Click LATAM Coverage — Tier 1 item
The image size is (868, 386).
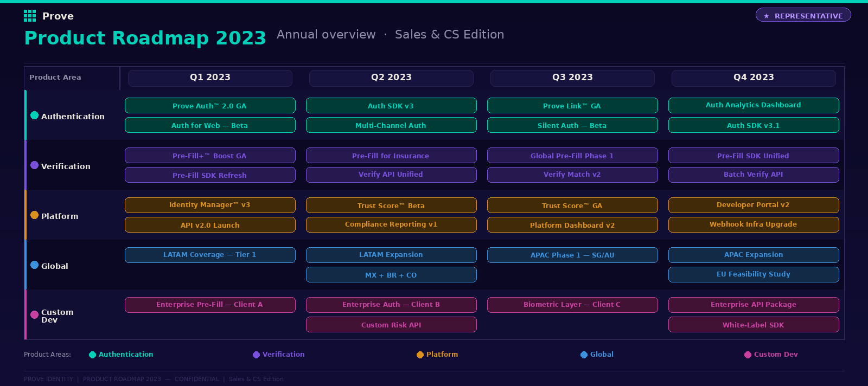210,255
